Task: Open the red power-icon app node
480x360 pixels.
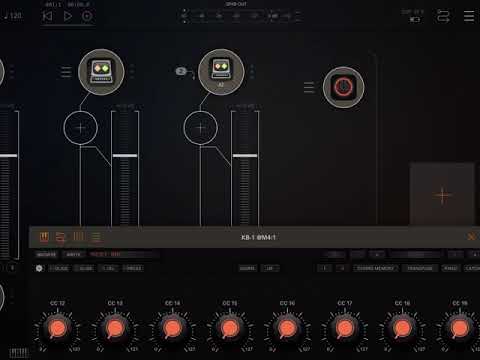Action: coord(343,87)
